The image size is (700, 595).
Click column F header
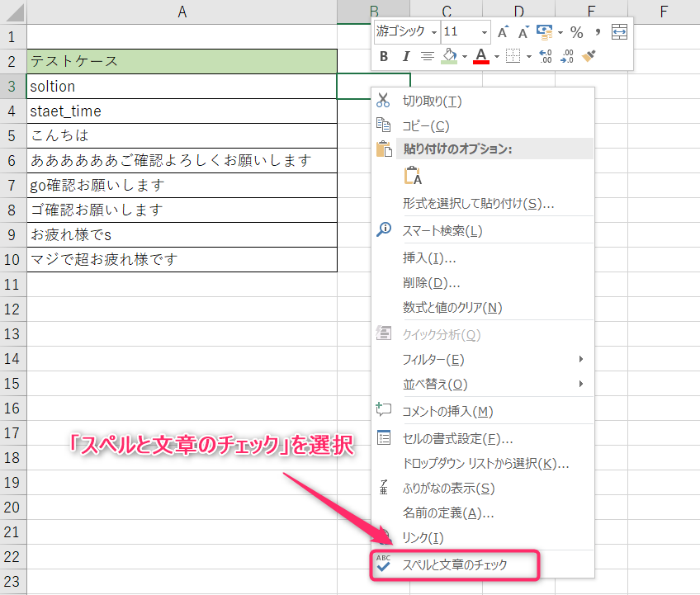664,12
